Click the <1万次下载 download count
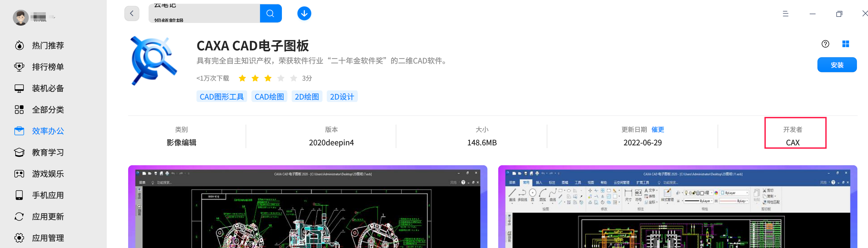868x248 pixels. click(213, 78)
